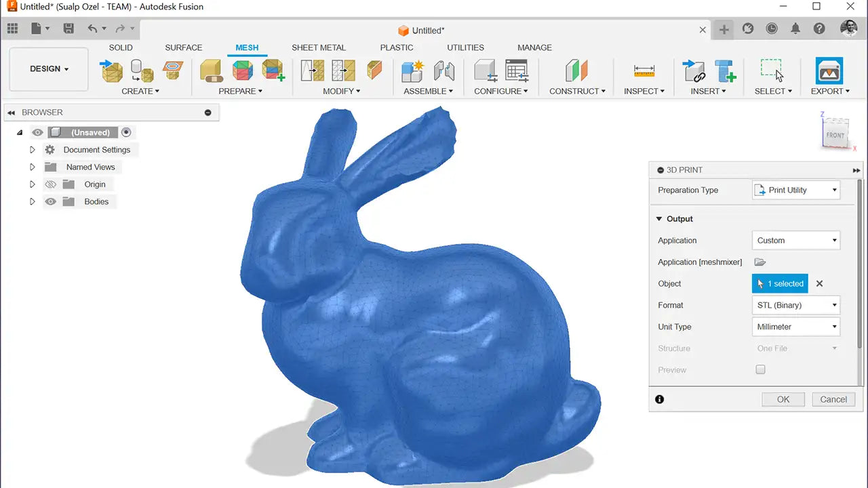Click the FRONT face of ViewCube

point(835,135)
